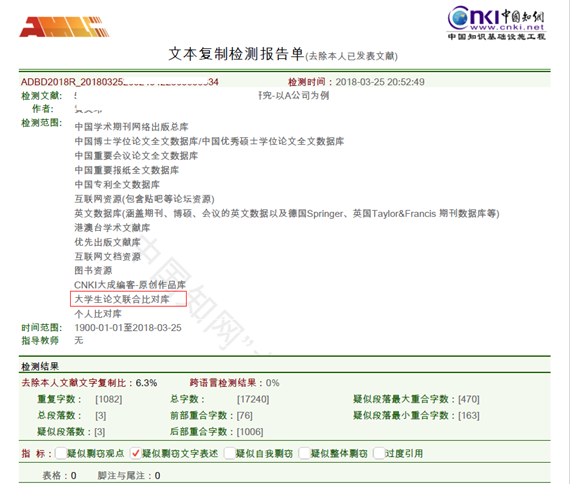Check the 过度引用 checkbox
This screenshot has height=484, width=570.
click(x=379, y=453)
